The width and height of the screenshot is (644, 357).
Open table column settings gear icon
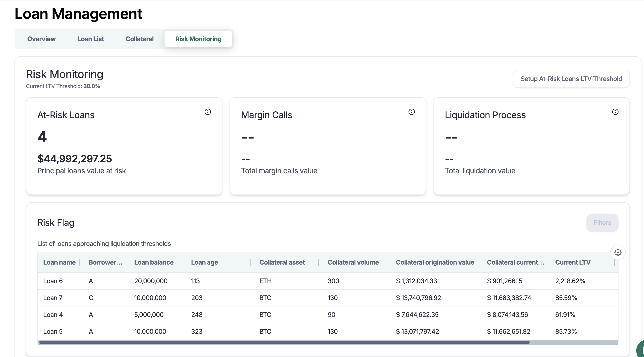[x=618, y=252]
